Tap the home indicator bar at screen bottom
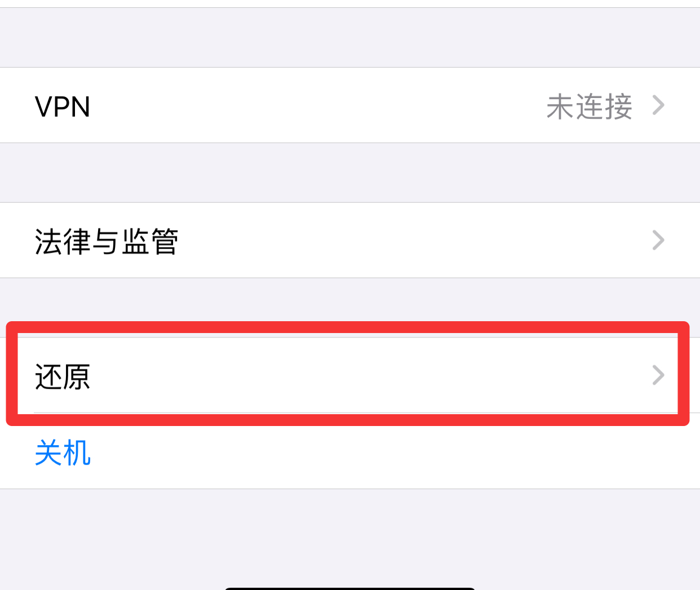 click(350, 588)
